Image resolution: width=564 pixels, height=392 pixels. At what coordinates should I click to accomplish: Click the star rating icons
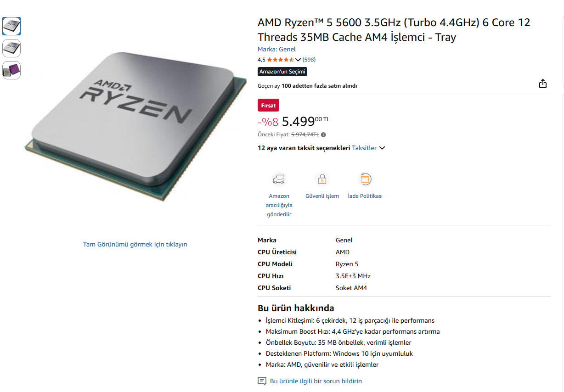(281, 60)
